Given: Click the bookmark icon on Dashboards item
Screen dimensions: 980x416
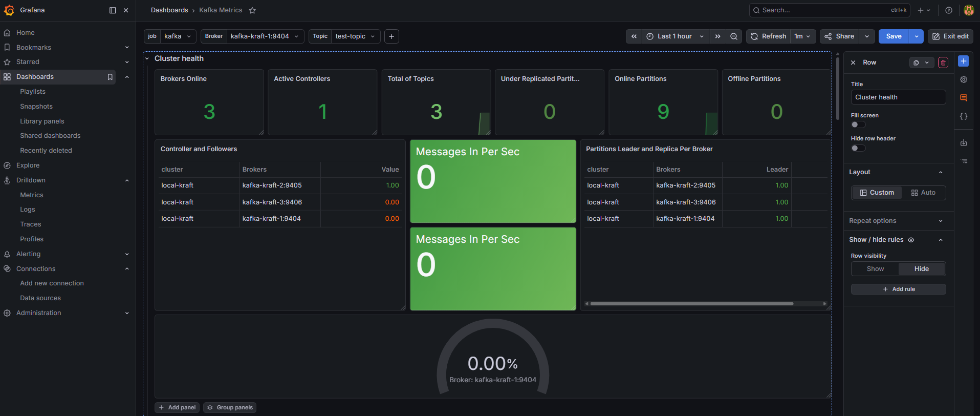Looking at the screenshot, I should point(110,77).
